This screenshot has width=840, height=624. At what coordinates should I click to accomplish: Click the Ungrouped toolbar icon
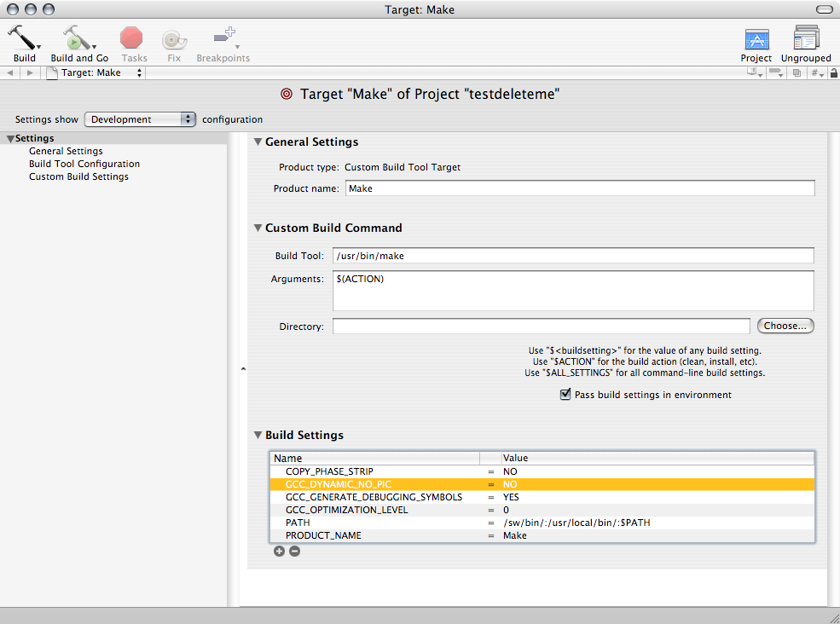806,39
